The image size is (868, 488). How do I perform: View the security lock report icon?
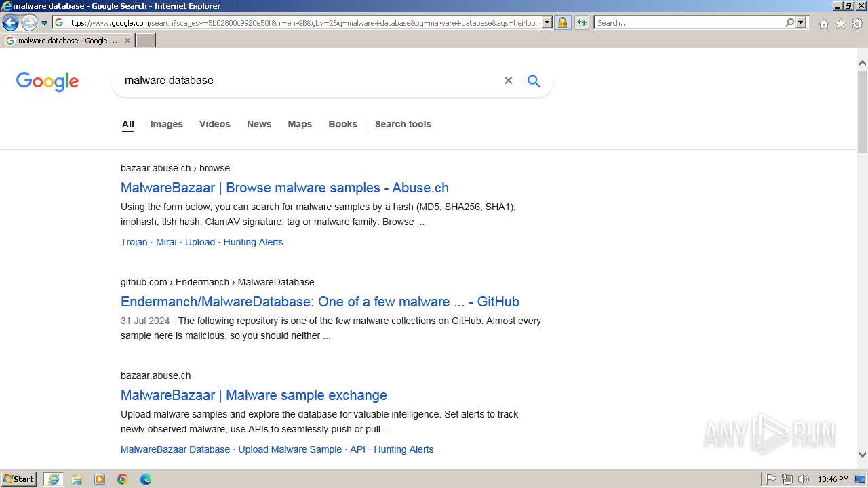[562, 23]
